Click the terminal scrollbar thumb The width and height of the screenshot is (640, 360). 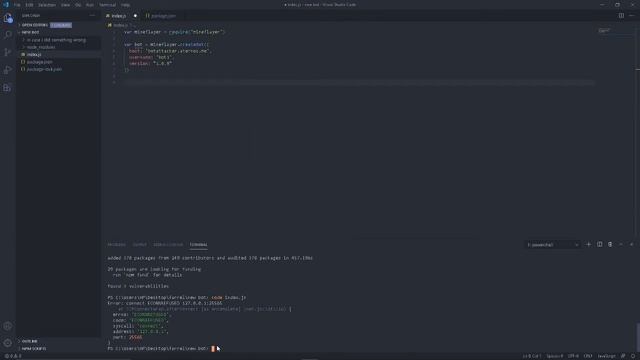tap(638, 337)
